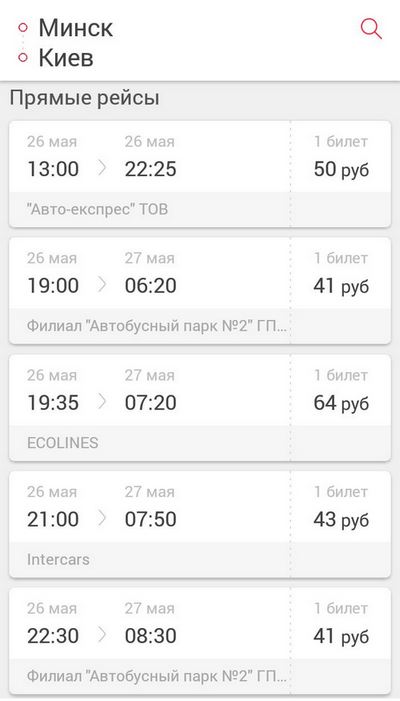Open the ECOLINES carrier trip
Viewport: 400px width, 701px height.
pos(200,408)
